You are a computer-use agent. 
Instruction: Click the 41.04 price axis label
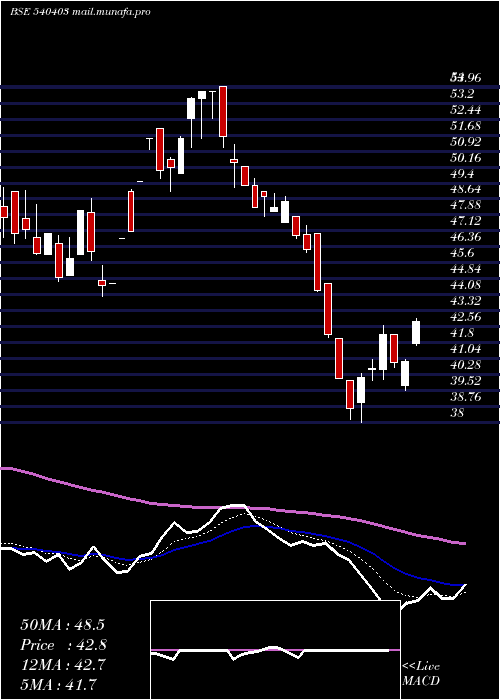coord(465,349)
